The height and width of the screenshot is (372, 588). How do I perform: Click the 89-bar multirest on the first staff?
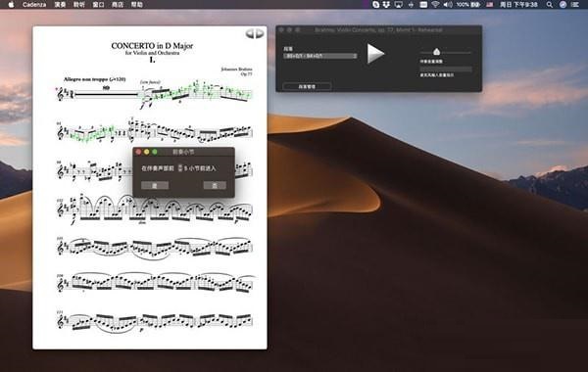(x=107, y=93)
